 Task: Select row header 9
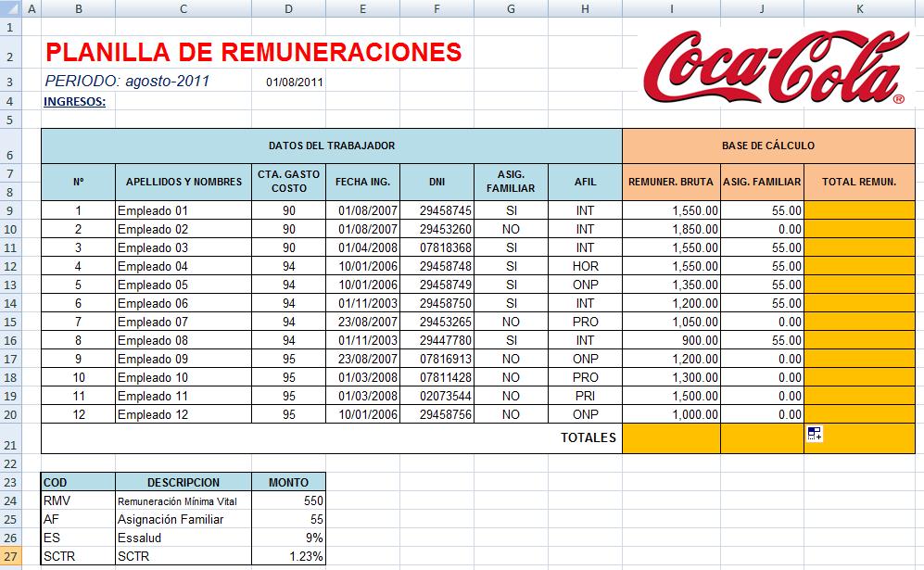coord(10,210)
